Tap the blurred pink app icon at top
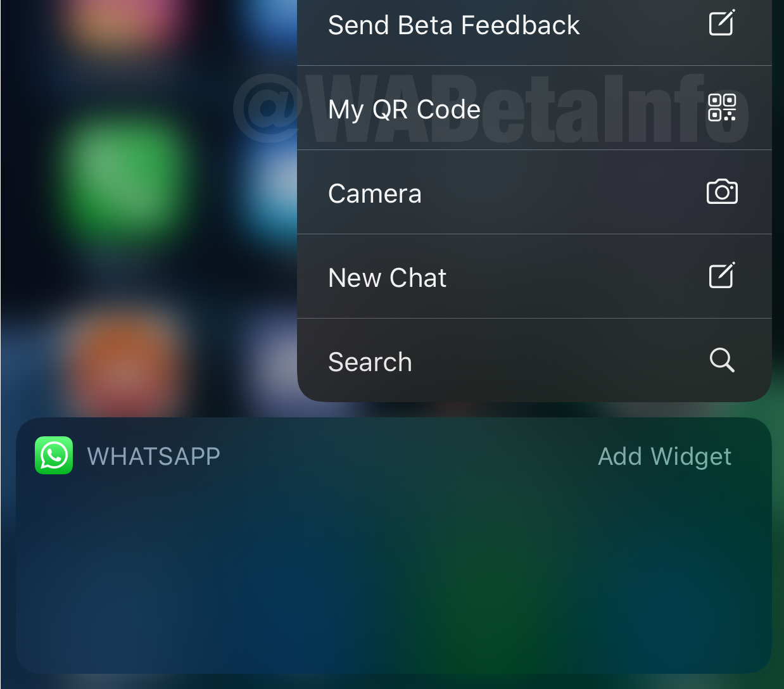This screenshot has height=689, width=784. click(x=123, y=22)
